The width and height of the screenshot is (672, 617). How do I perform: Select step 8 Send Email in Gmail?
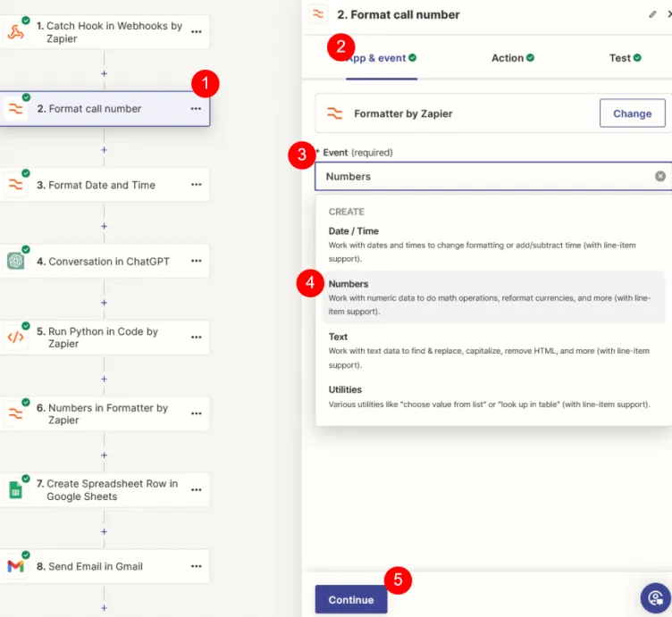(x=105, y=566)
